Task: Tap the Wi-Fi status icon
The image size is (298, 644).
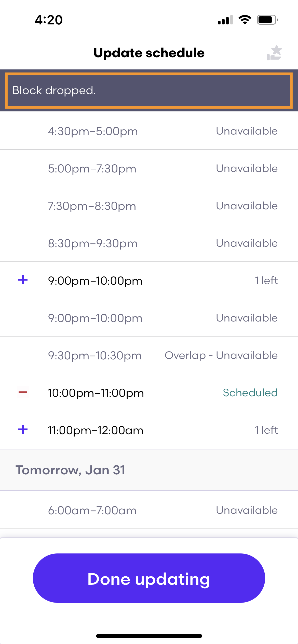Action: click(245, 20)
